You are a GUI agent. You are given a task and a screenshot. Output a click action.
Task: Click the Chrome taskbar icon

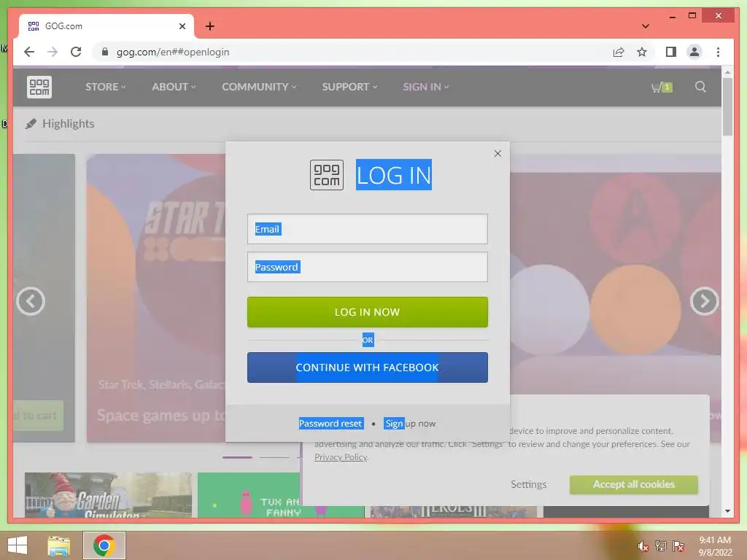pyautogui.click(x=104, y=545)
